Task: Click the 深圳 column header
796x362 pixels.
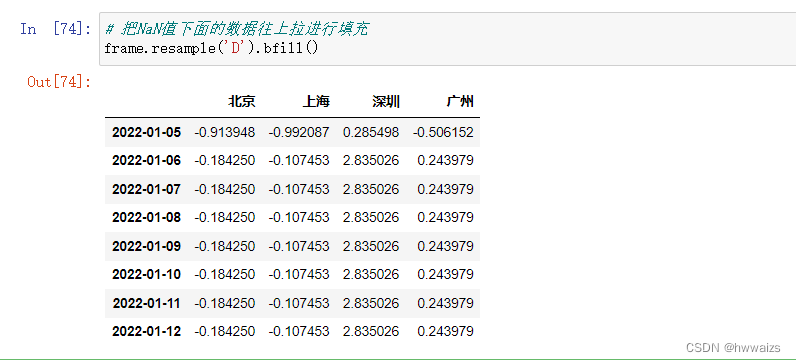Action: tap(386, 102)
